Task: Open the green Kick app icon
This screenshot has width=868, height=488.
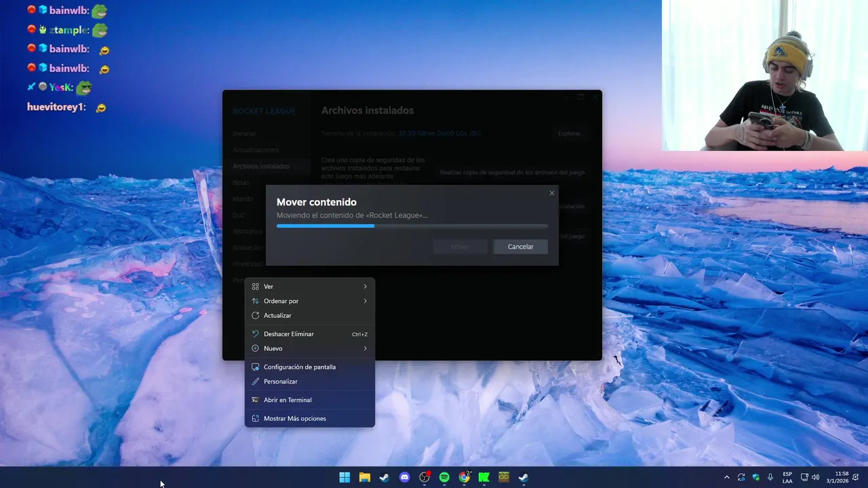Action: [484, 477]
